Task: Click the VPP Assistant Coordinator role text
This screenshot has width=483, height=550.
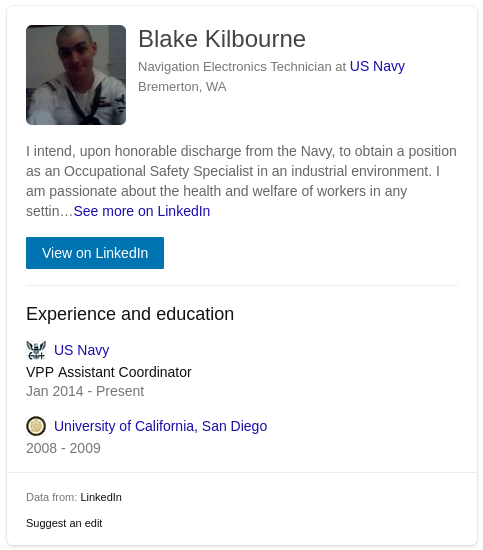Action: (109, 372)
